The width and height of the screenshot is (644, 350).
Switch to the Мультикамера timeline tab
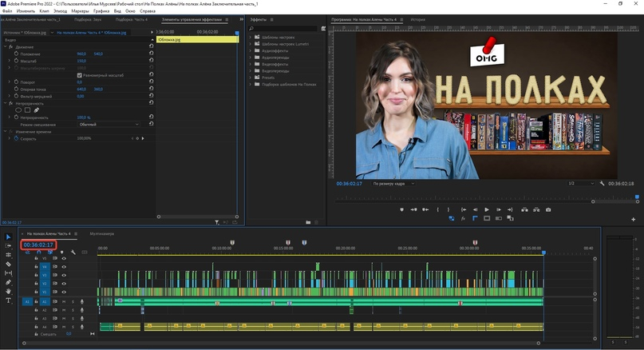pyautogui.click(x=101, y=234)
